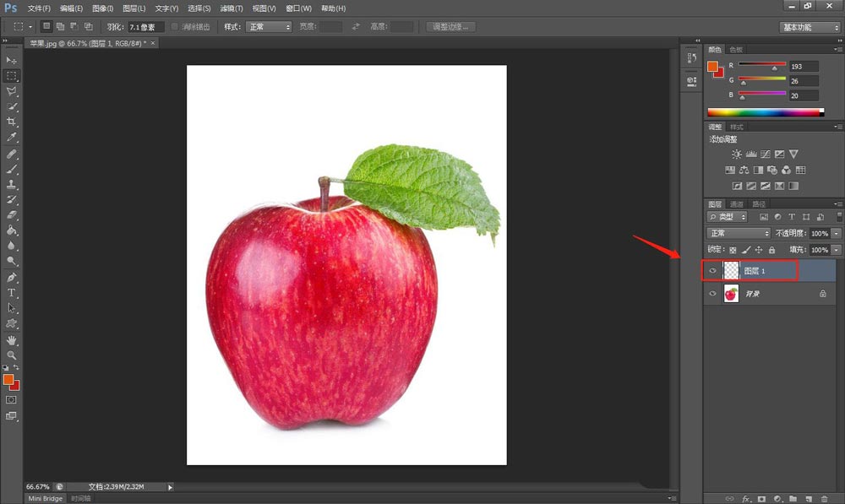Select the Pen tool

pyautogui.click(x=11, y=277)
